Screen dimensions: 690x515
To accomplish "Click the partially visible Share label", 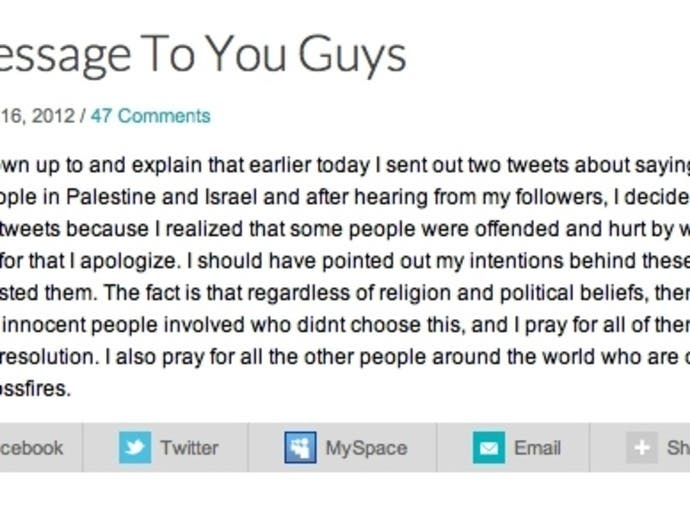I will pos(678,448).
